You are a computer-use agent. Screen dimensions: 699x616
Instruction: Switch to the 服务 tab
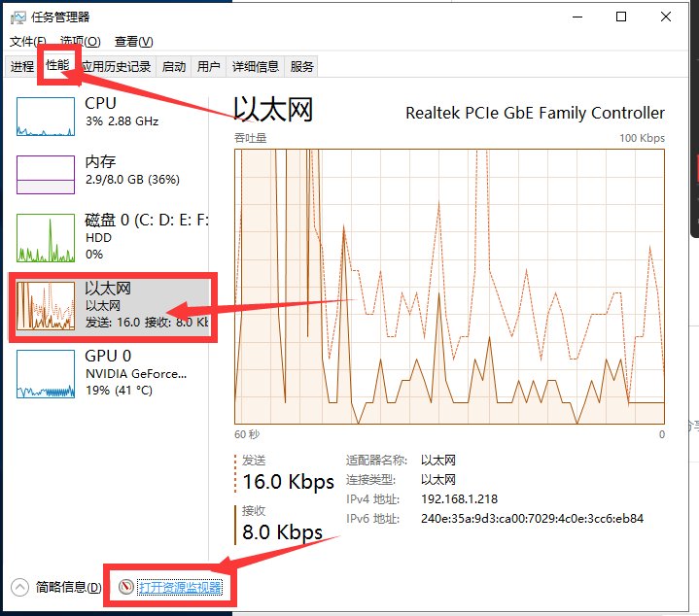click(x=301, y=67)
